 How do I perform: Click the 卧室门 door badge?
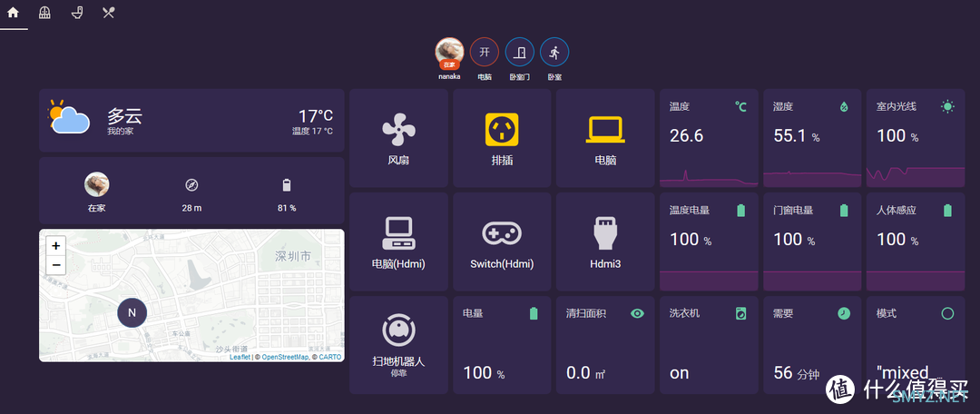coord(519,52)
